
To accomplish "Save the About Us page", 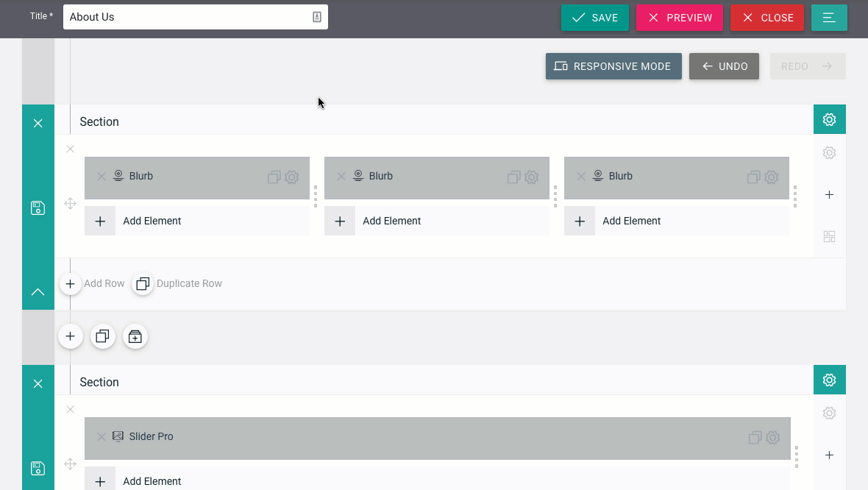I will 594,17.
